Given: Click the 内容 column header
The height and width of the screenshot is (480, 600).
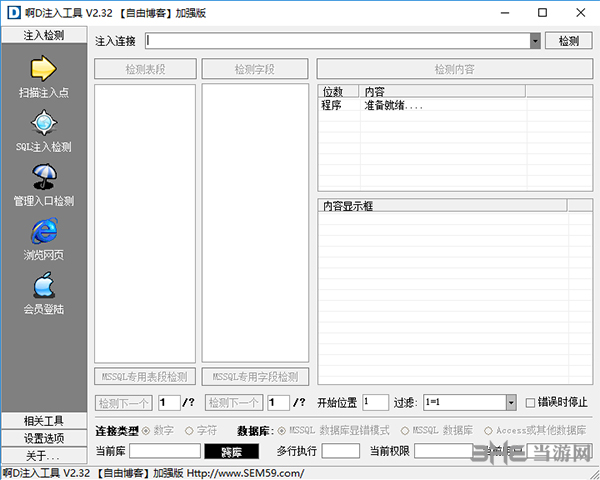Looking at the screenshot, I should [442, 91].
